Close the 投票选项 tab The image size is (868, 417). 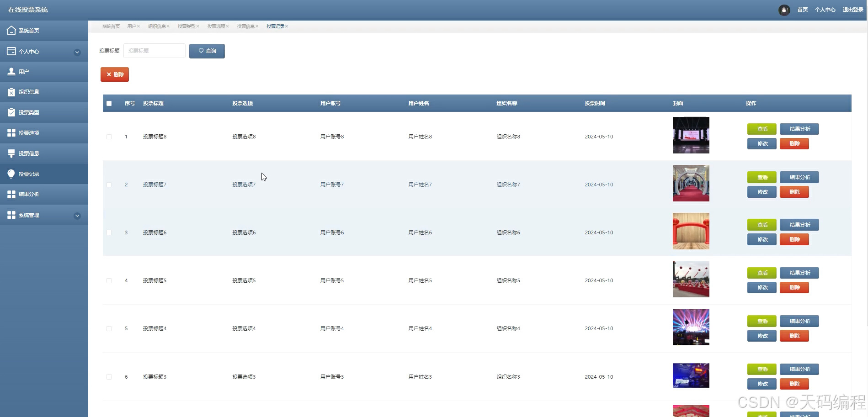(x=227, y=26)
